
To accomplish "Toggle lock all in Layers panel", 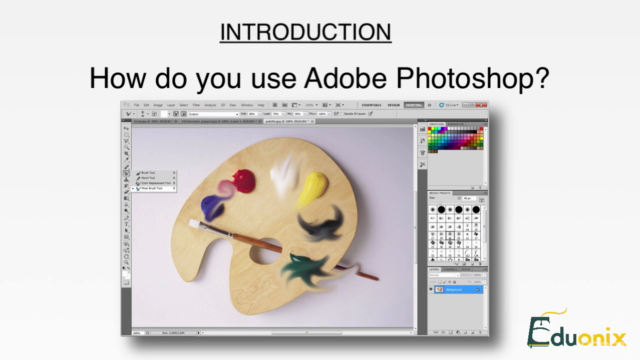I will coord(455,282).
